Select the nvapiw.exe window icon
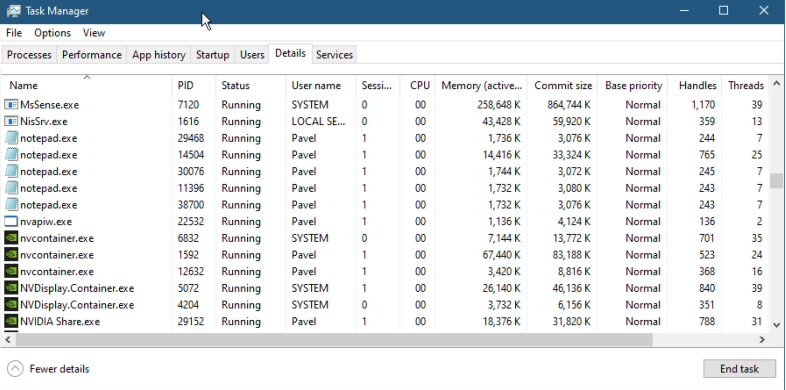Screen dimensions: 786x390 coord(11,222)
